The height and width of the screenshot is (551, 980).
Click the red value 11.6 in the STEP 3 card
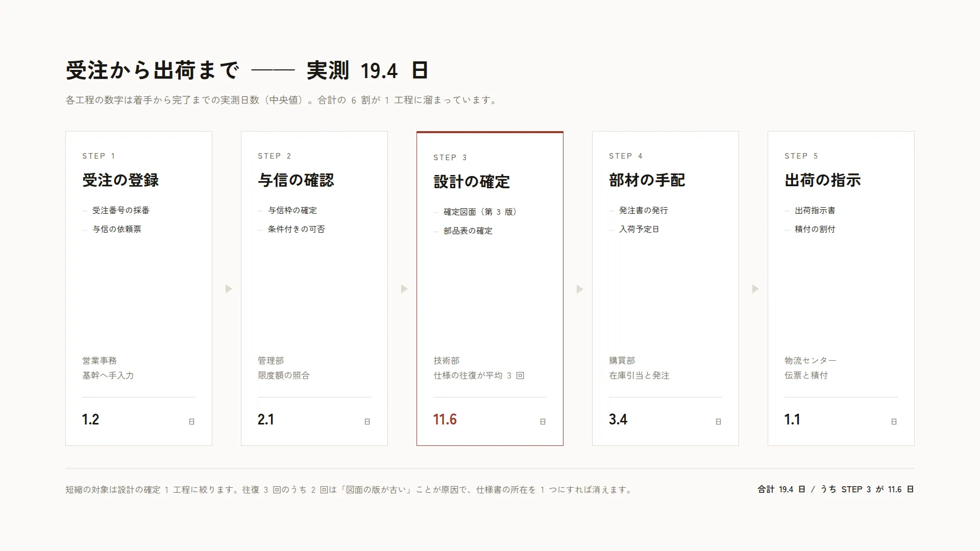[x=445, y=419]
